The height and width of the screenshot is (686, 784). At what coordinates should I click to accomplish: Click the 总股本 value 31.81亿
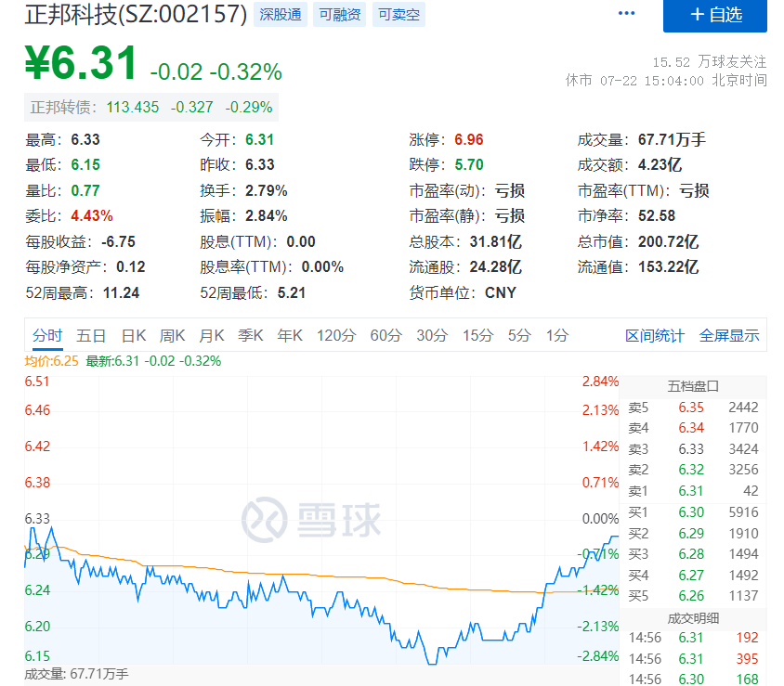496,242
